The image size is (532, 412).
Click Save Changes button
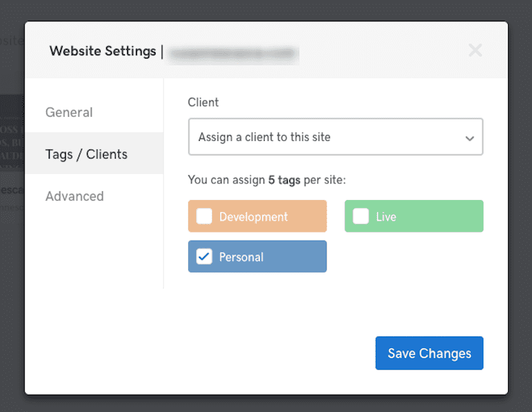tap(429, 353)
